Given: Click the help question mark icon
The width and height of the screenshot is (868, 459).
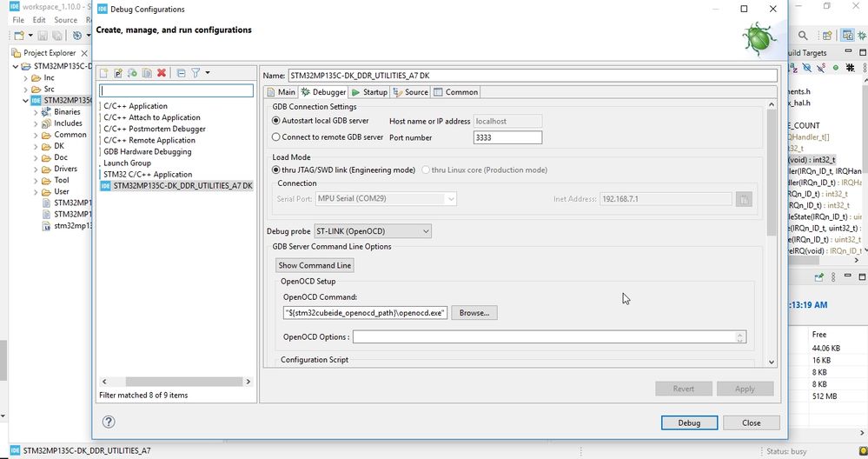Looking at the screenshot, I should (109, 422).
